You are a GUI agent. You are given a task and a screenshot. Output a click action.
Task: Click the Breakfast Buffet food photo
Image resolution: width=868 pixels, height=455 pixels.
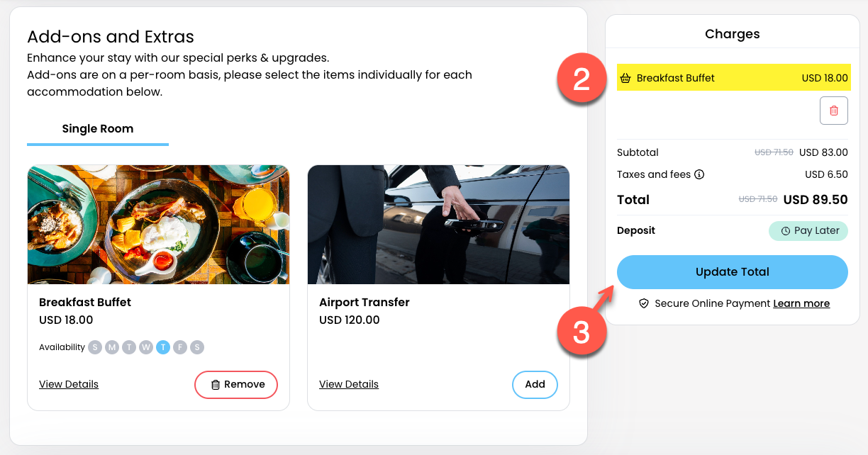pyautogui.click(x=158, y=225)
